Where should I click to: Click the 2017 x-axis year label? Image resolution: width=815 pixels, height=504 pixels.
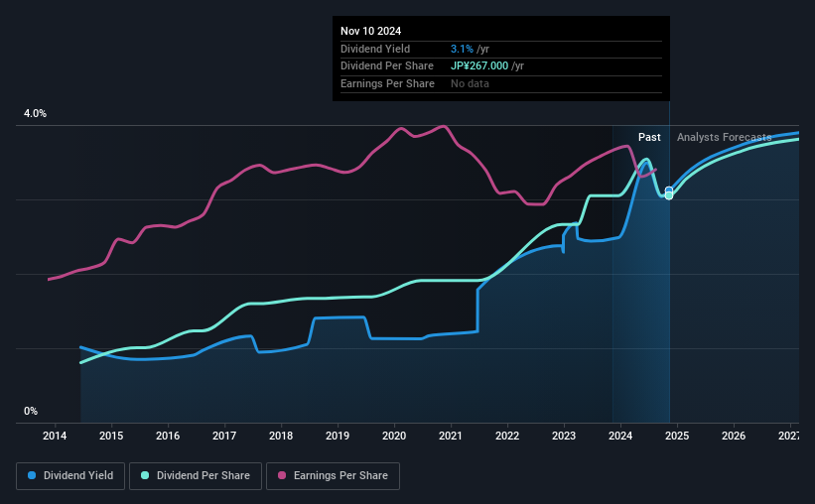[x=224, y=436]
